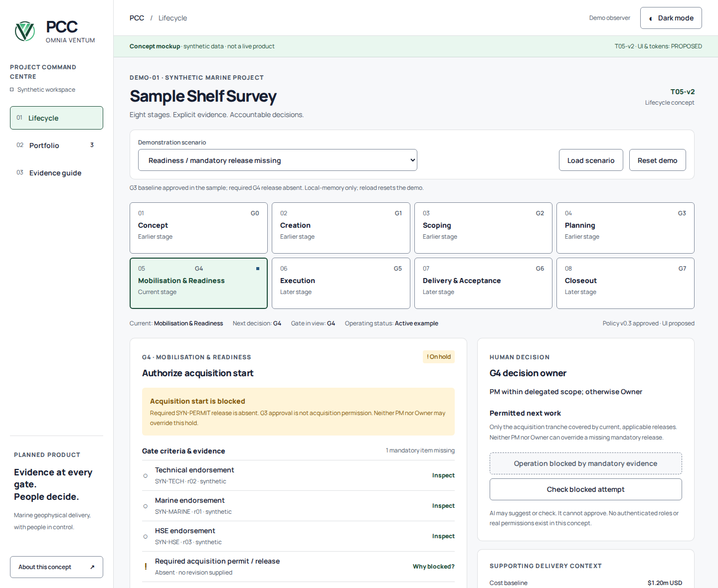718x588 pixels.
Task: Click the Reset demo button
Action: [657, 160]
